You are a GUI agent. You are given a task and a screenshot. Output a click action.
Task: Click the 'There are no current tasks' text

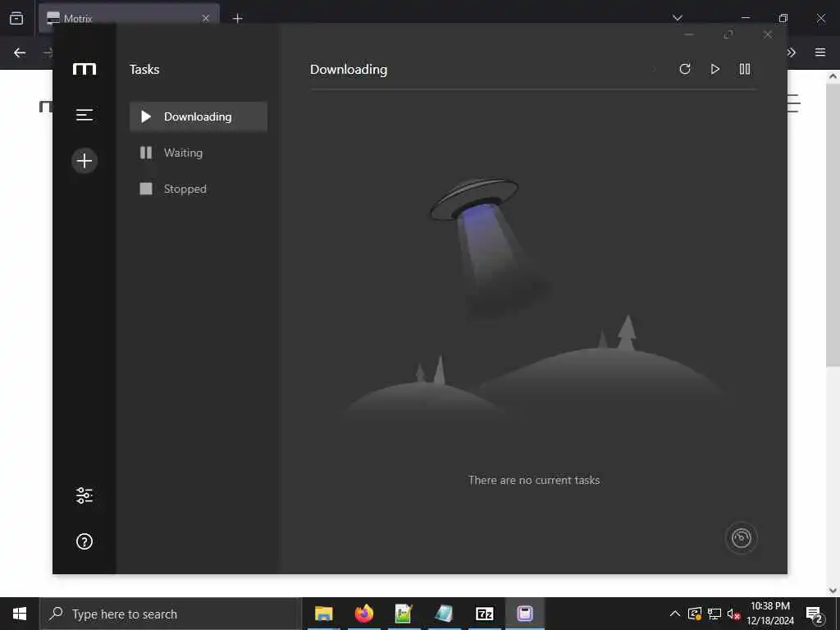coord(533,480)
